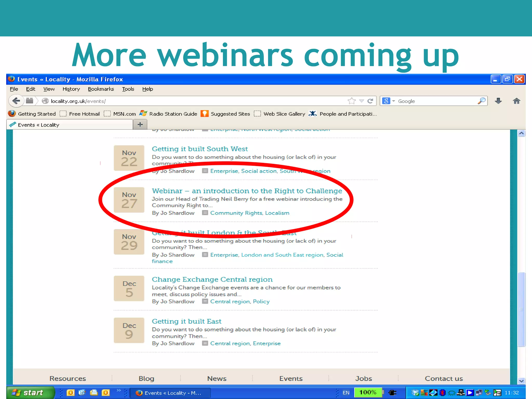Click Events « Locality taskbar button
This screenshot has width=532, height=399.
[170, 393]
